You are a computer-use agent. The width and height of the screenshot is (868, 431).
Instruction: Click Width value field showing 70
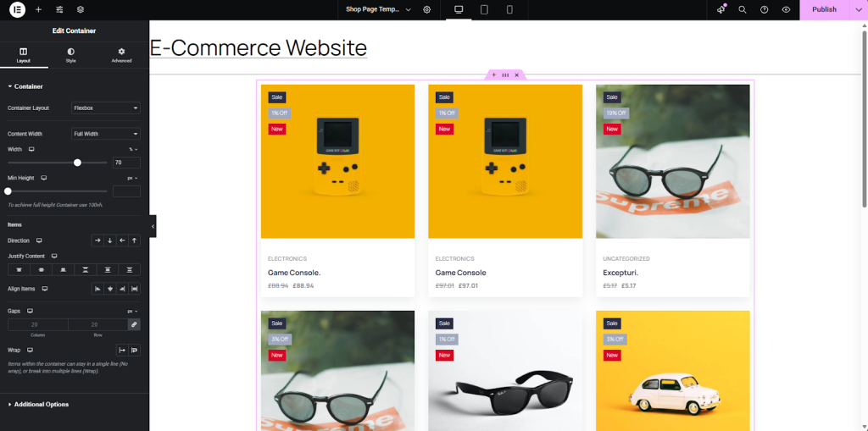126,163
